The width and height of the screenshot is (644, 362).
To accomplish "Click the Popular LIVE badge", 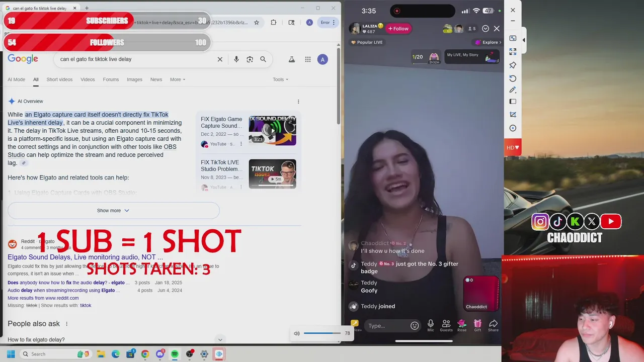I will [367, 42].
